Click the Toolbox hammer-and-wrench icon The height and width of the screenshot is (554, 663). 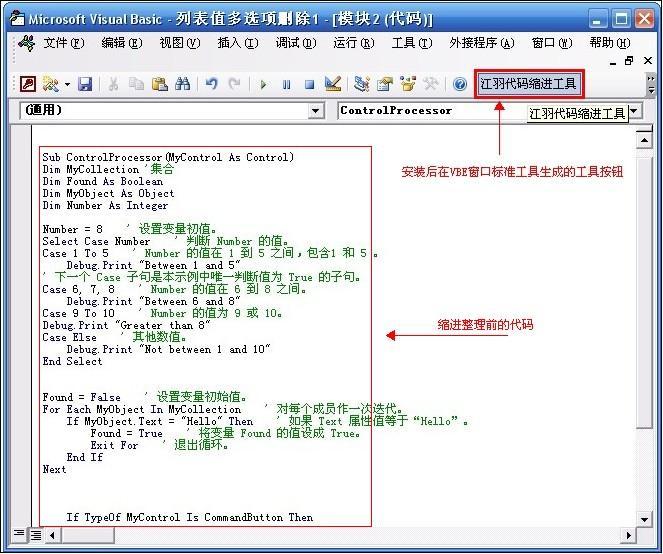coord(430,84)
